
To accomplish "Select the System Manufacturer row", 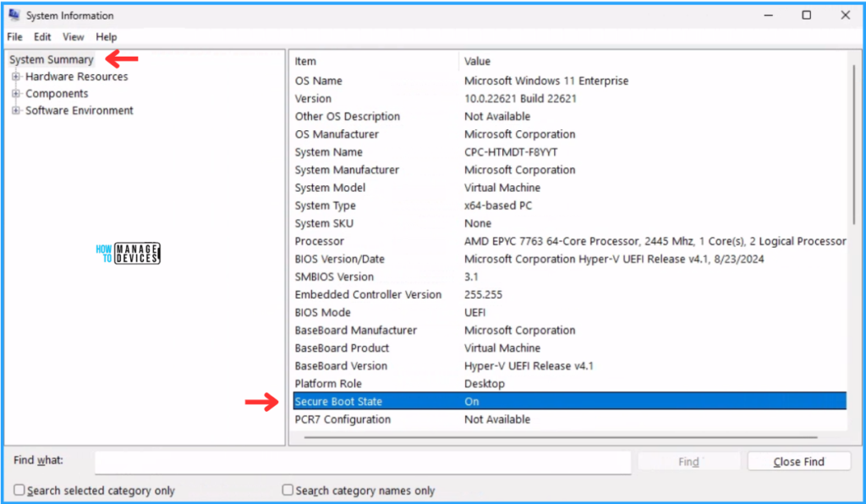I will click(569, 170).
